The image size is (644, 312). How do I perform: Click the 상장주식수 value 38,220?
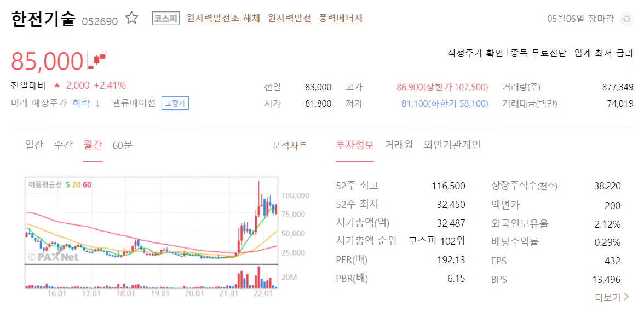pyautogui.click(x=607, y=186)
